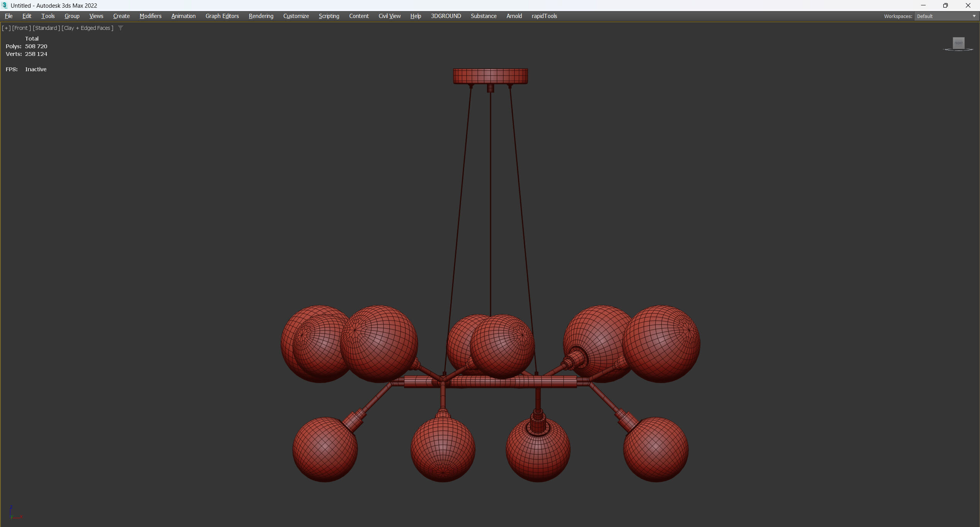Open the Arnold menu

(514, 16)
